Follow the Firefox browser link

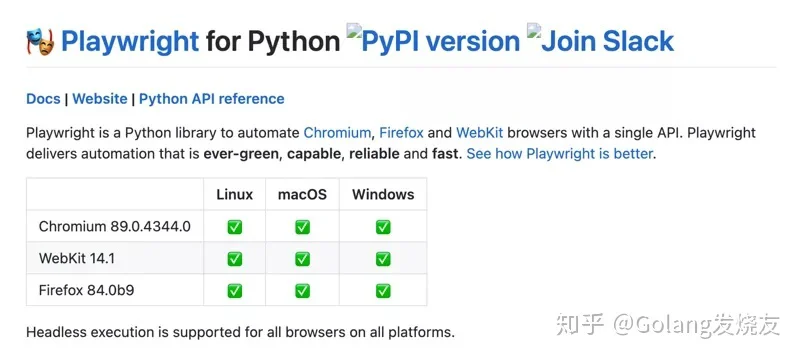pos(402,133)
